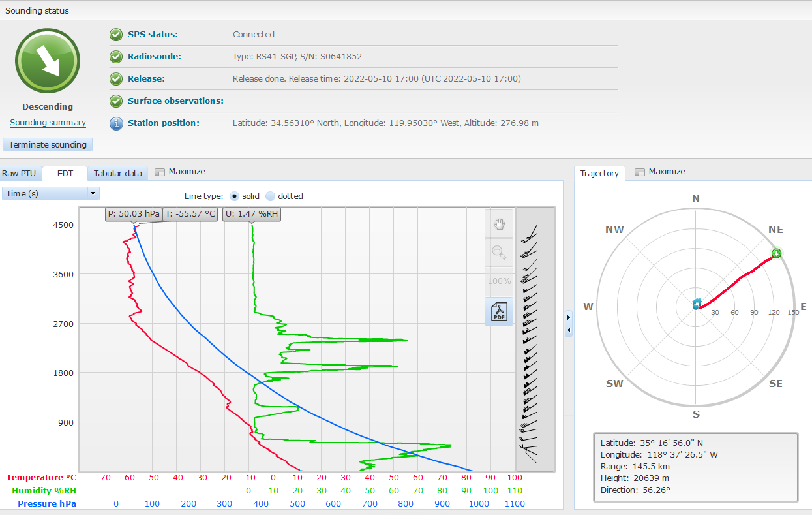
Task: Click the SPS status green checkmark icon
Action: [x=116, y=35]
